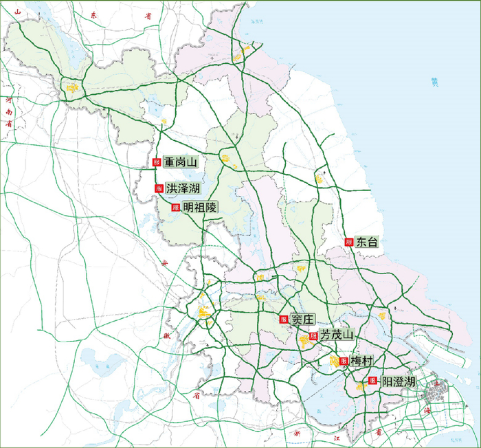Click the red service-area icon beside 梅村
481x448 pixels.
click(344, 361)
